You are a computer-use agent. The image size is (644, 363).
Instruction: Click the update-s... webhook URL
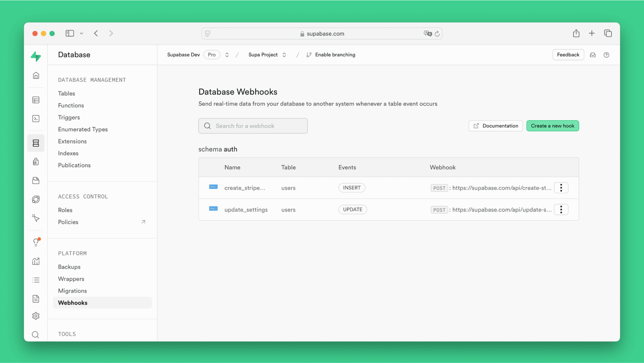click(x=502, y=210)
